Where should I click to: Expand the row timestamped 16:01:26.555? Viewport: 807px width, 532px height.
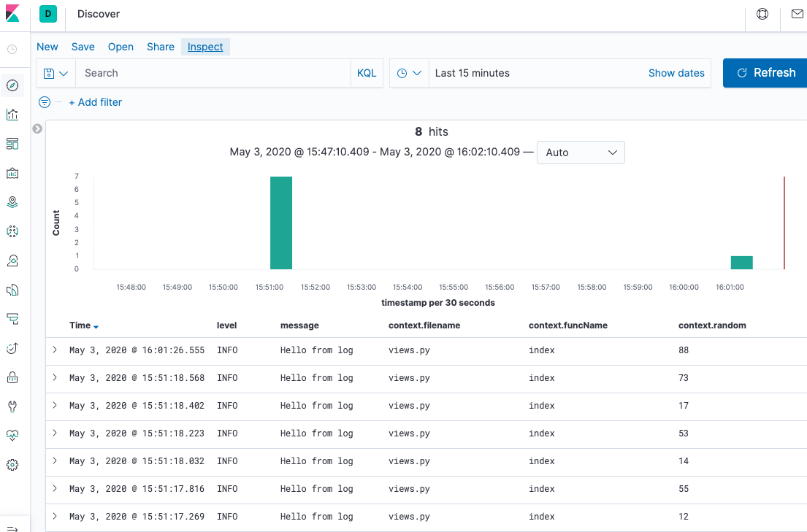coord(55,350)
